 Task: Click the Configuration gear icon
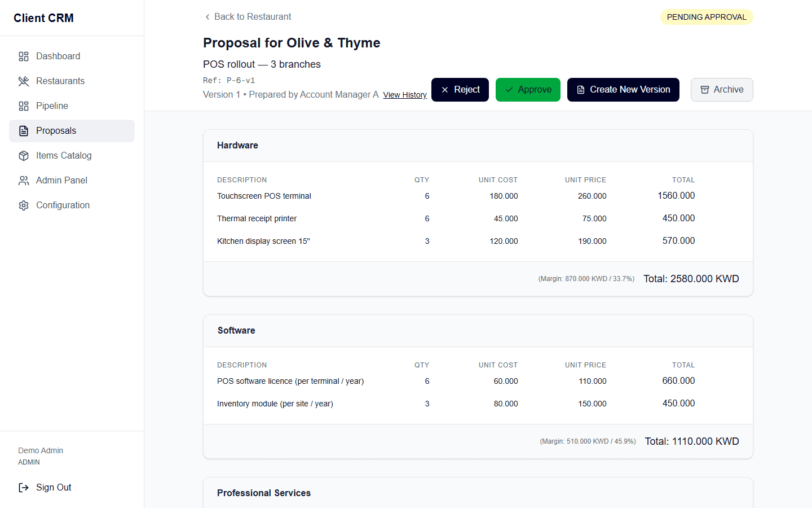coord(24,205)
